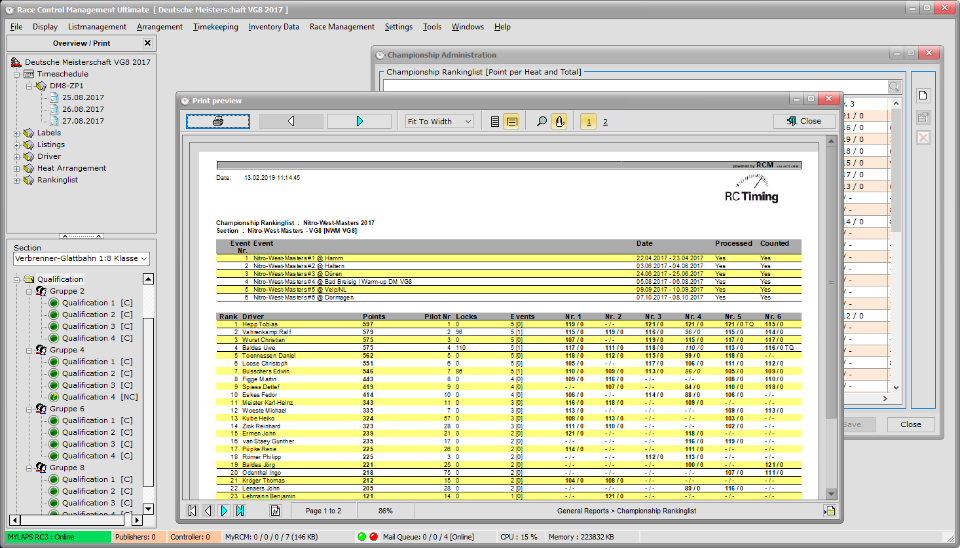Screen dimensions: 960x548
Task: Open the Section class dropdown
Action: coord(144,258)
